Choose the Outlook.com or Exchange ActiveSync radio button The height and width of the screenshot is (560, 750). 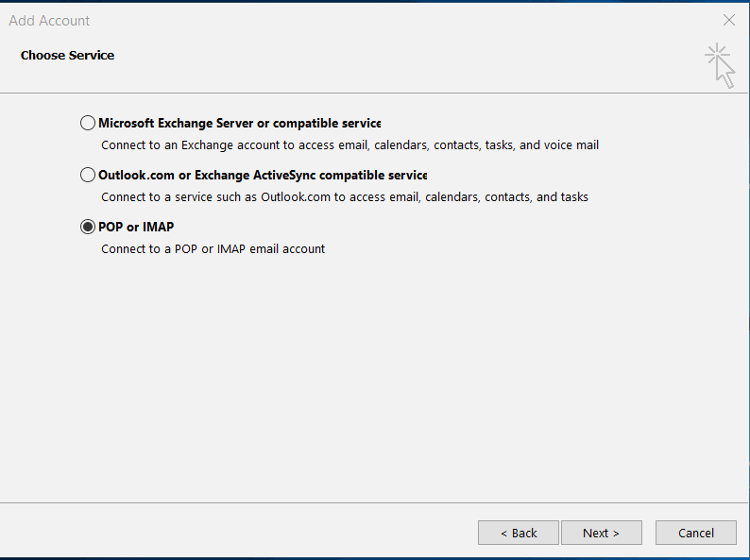88,175
